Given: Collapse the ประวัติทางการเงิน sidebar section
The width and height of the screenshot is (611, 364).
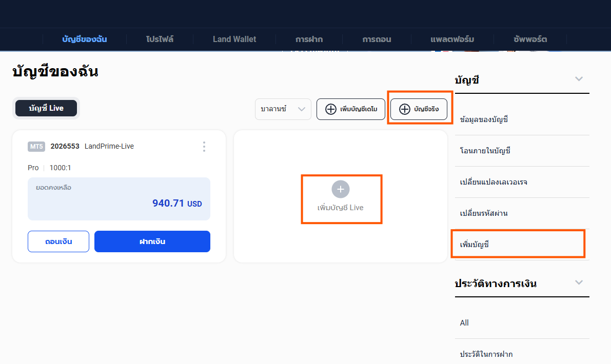Looking at the screenshot, I should [579, 282].
